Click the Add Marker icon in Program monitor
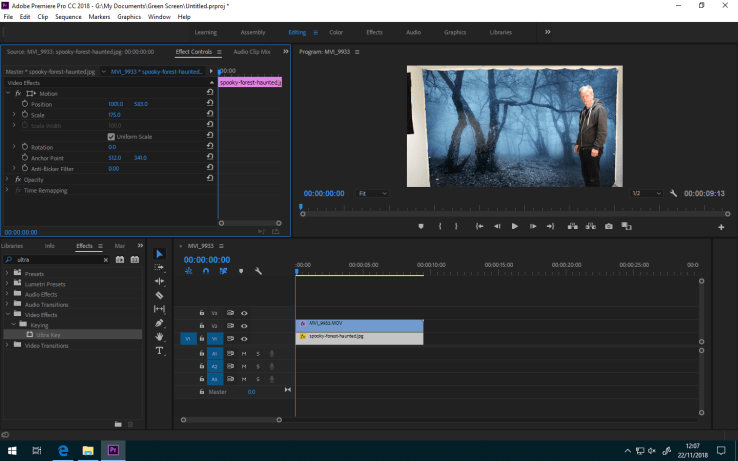This screenshot has width=738, height=461. point(421,226)
